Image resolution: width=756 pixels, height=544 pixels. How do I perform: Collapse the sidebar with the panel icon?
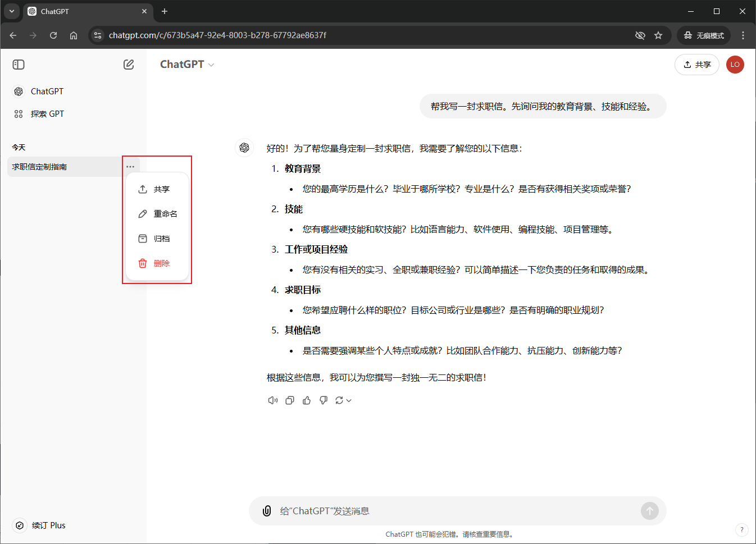pyautogui.click(x=19, y=65)
